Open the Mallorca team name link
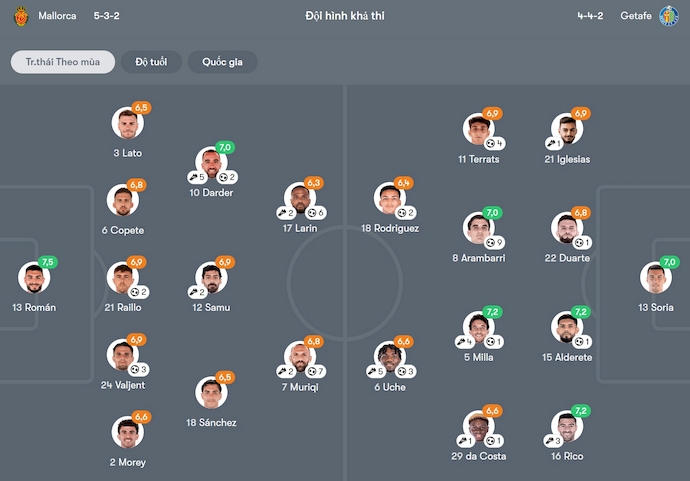Screen dimensions: 690x481 57,16
